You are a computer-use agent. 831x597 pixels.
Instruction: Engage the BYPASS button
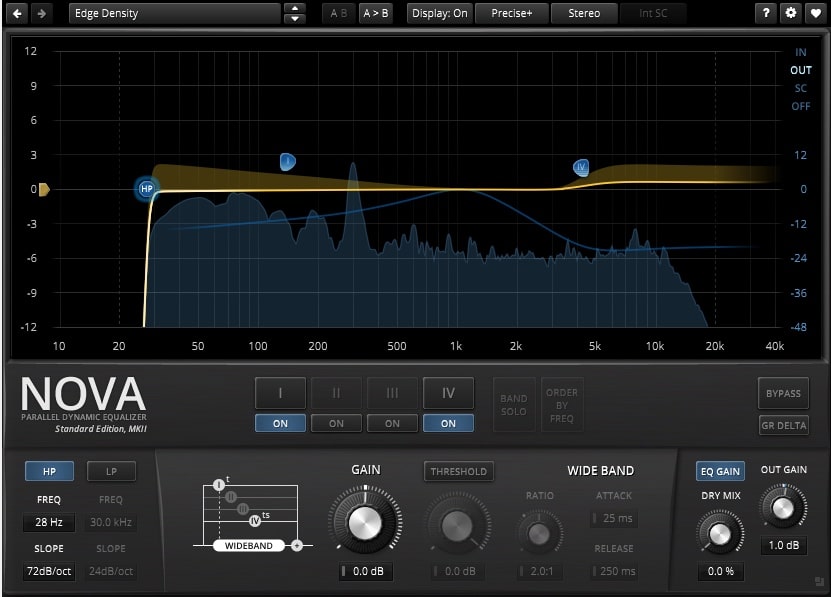(783, 393)
